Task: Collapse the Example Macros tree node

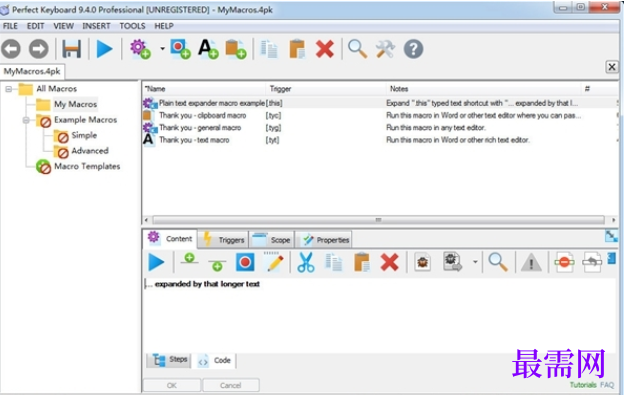Action: tap(26, 120)
